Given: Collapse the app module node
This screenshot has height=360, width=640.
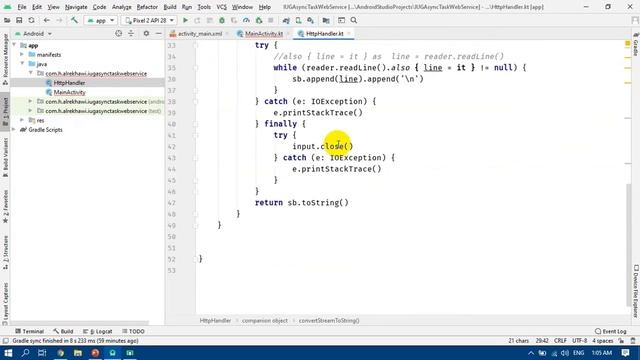Looking at the screenshot, I should click(x=14, y=45).
